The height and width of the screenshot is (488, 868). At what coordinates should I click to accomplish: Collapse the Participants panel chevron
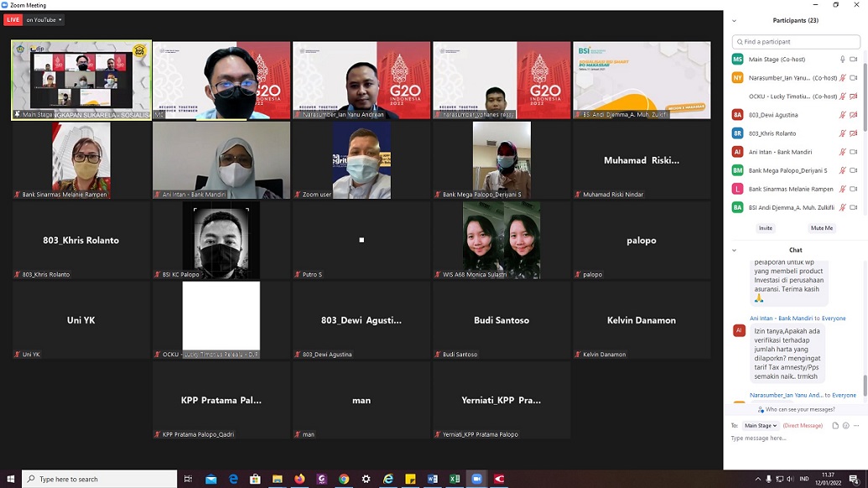coord(735,21)
